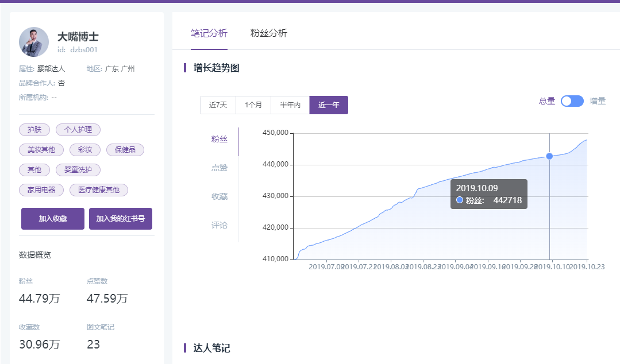Click the 其他 tag
The width and height of the screenshot is (620, 364).
pyautogui.click(x=34, y=170)
